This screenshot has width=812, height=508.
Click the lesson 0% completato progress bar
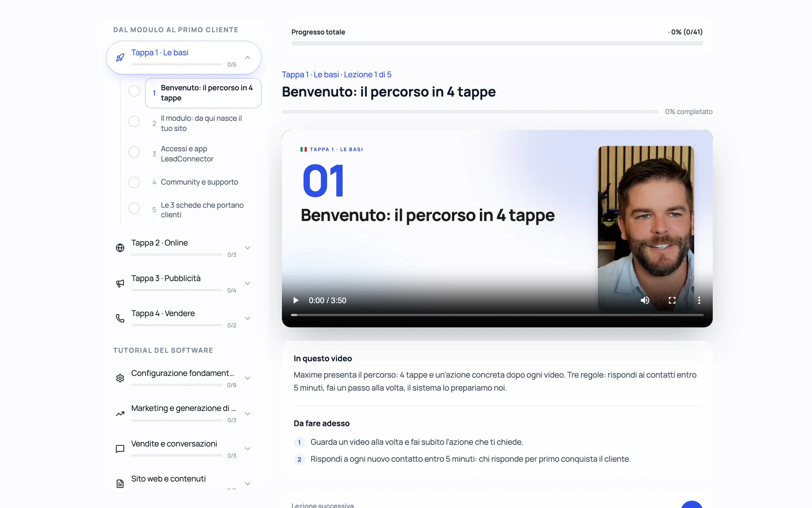tap(470, 112)
